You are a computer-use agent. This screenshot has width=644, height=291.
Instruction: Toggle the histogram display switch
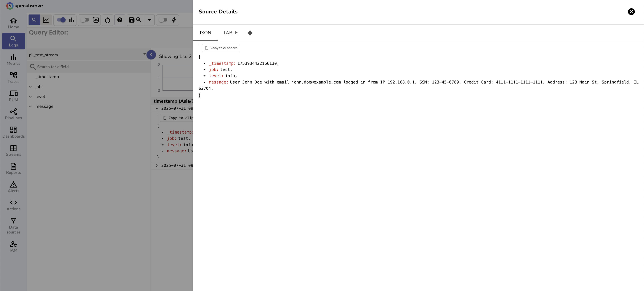tap(61, 20)
